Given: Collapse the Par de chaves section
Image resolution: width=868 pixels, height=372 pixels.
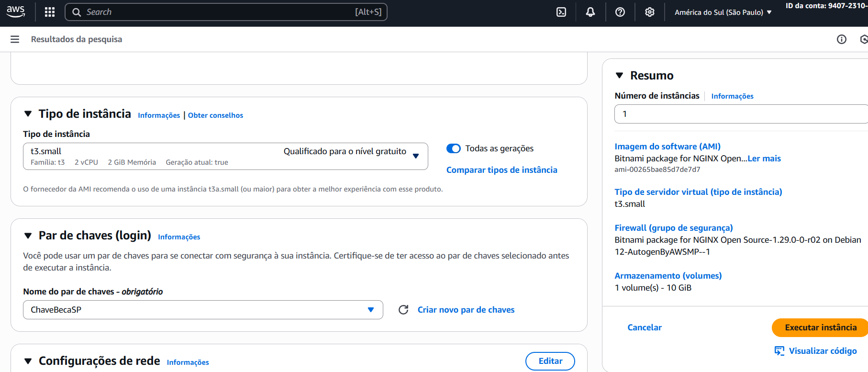Looking at the screenshot, I should click(x=28, y=236).
